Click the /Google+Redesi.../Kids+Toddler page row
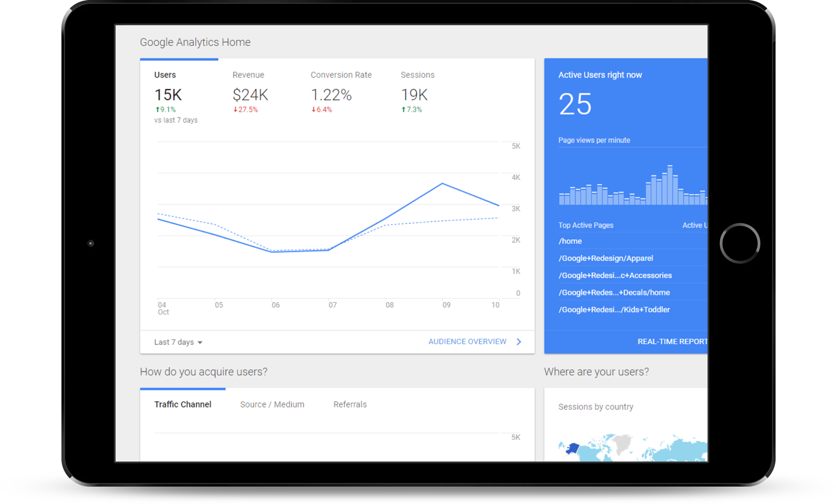836x504 pixels. pos(633,309)
